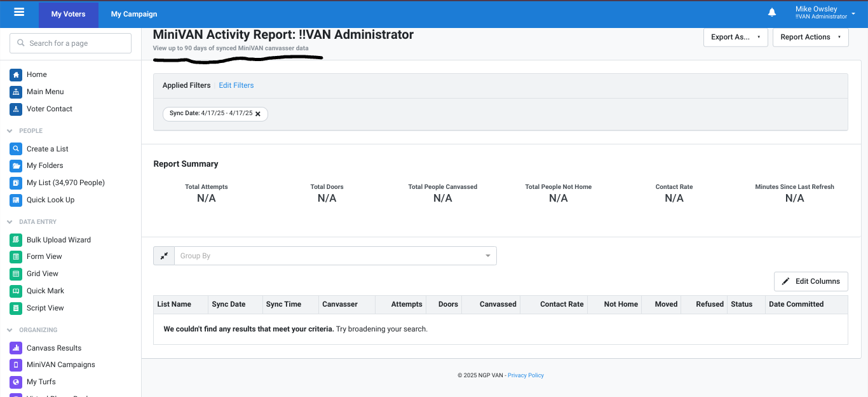Open the Export As dropdown

pos(736,37)
